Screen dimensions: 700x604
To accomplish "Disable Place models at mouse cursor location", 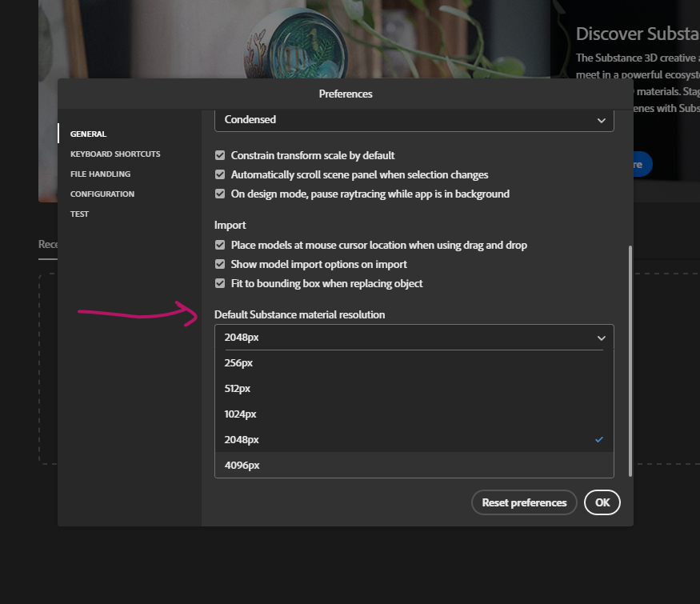I will click(220, 245).
